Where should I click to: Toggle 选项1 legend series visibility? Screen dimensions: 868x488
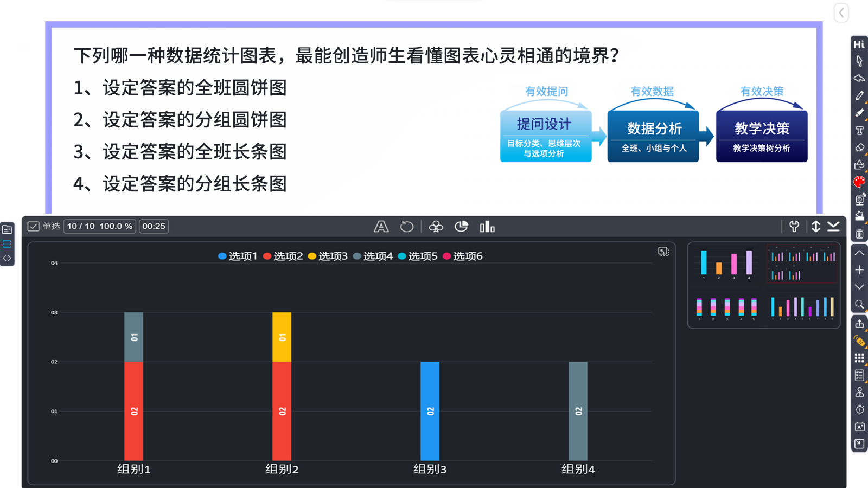point(238,256)
